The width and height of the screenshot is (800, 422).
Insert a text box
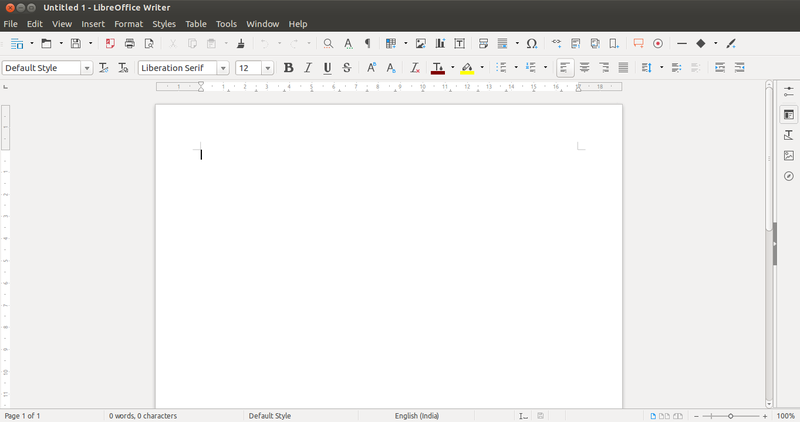point(459,44)
